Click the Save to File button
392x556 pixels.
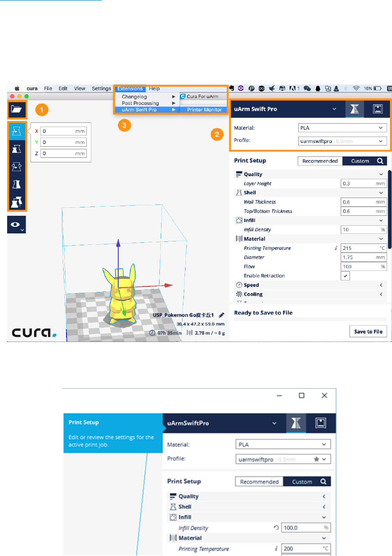368,331
